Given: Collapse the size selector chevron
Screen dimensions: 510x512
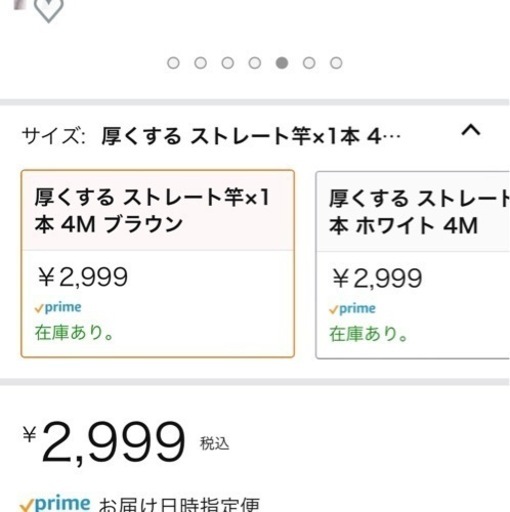Looking at the screenshot, I should (471, 130).
